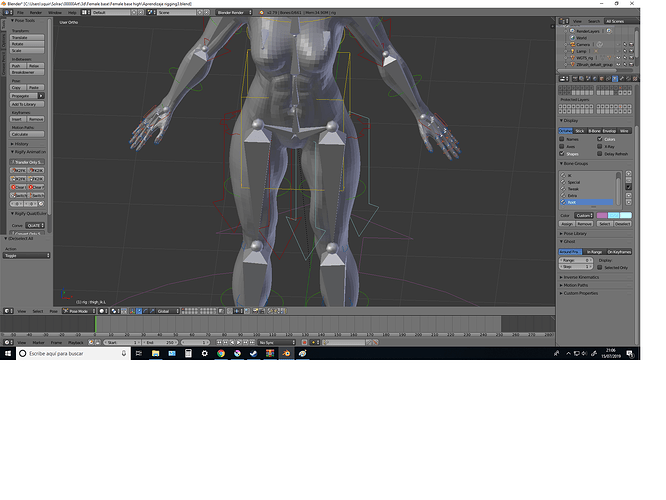Toggle visibility eye of WGTS_rig in outliner

pos(618,58)
